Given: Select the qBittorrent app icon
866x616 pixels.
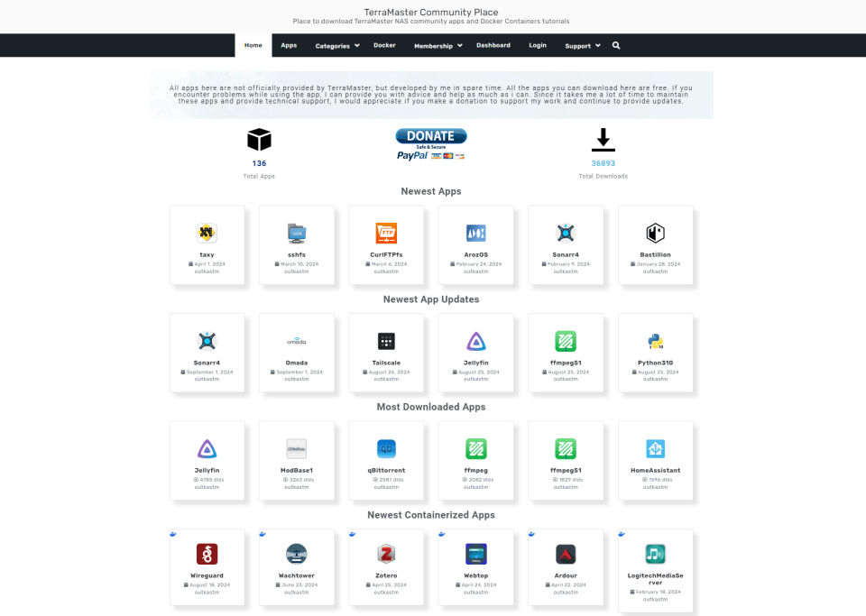Looking at the screenshot, I should pos(386,449).
